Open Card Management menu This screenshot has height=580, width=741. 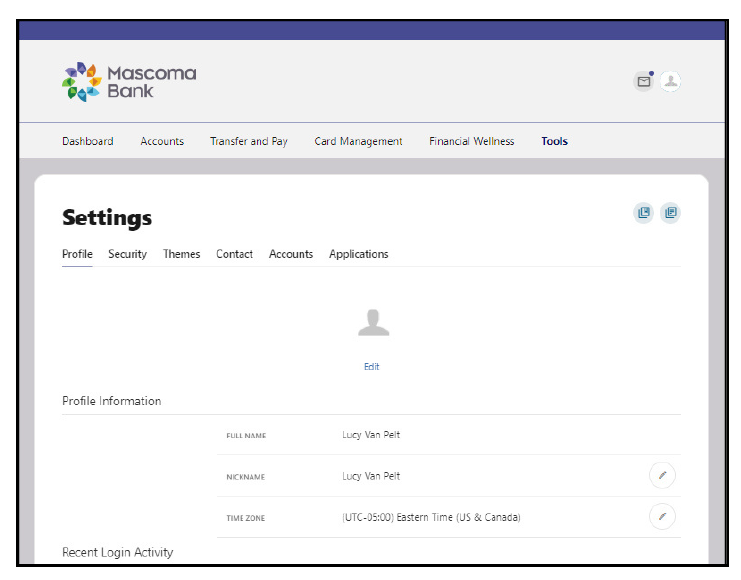(358, 141)
